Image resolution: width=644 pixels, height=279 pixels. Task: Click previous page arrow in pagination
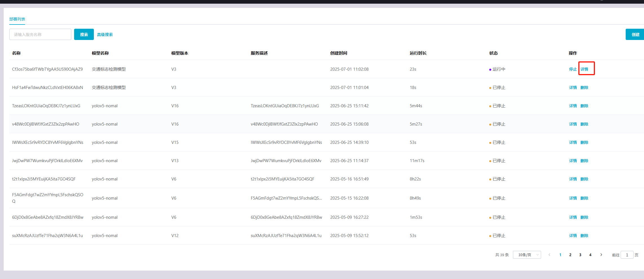[x=549, y=255]
